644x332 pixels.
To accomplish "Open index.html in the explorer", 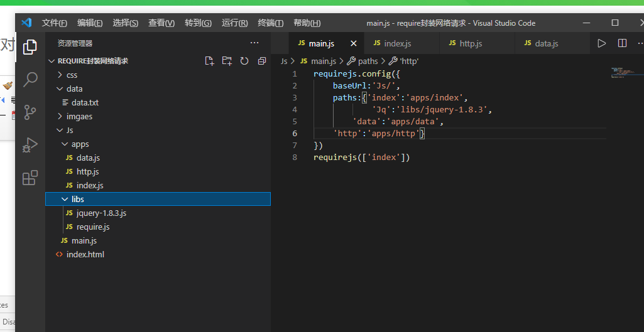I will tap(158, 254).
